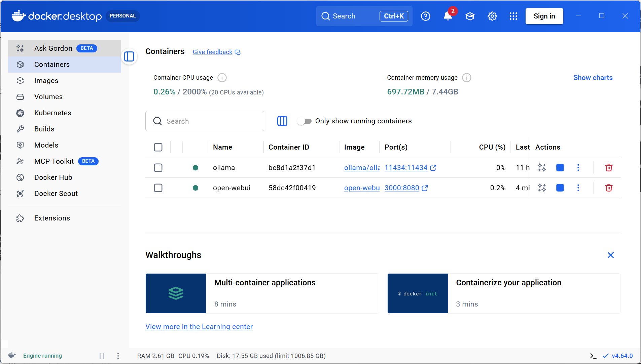This screenshot has height=364, width=641.
Task: Open the Learning center graduation cap icon
Action: (470, 16)
